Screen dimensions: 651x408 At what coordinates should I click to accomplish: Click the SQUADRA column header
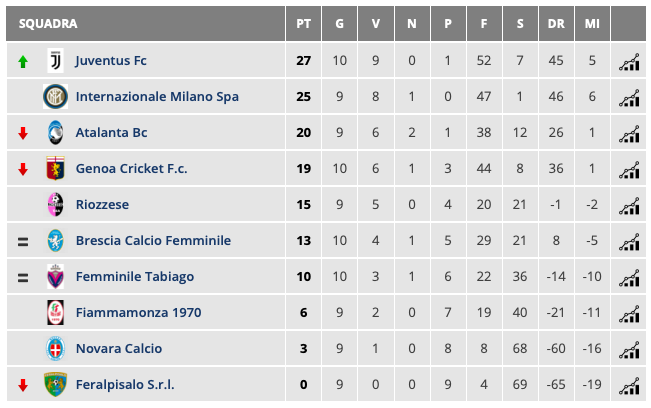tap(48, 23)
